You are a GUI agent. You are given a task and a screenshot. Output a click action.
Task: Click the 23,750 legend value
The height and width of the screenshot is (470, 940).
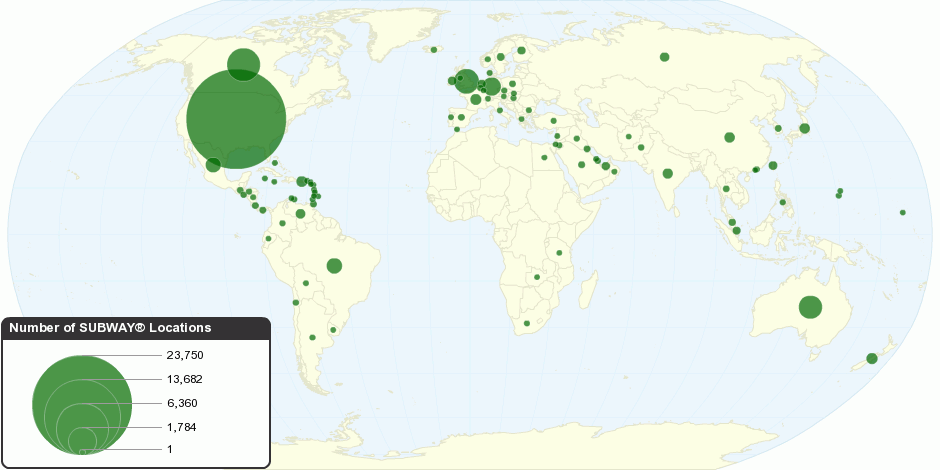(x=187, y=355)
